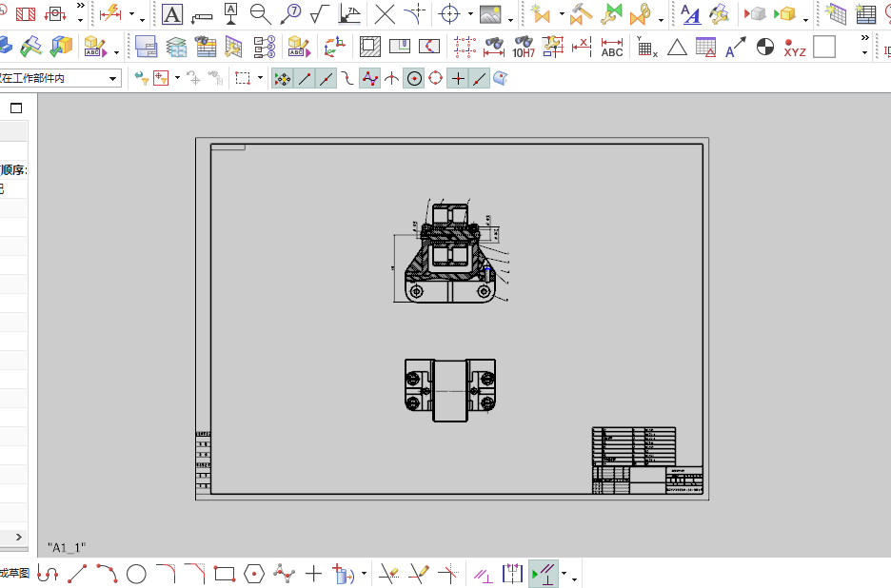Select the Point plus sketch tool
The width and height of the screenshot is (891, 588).
313,574
